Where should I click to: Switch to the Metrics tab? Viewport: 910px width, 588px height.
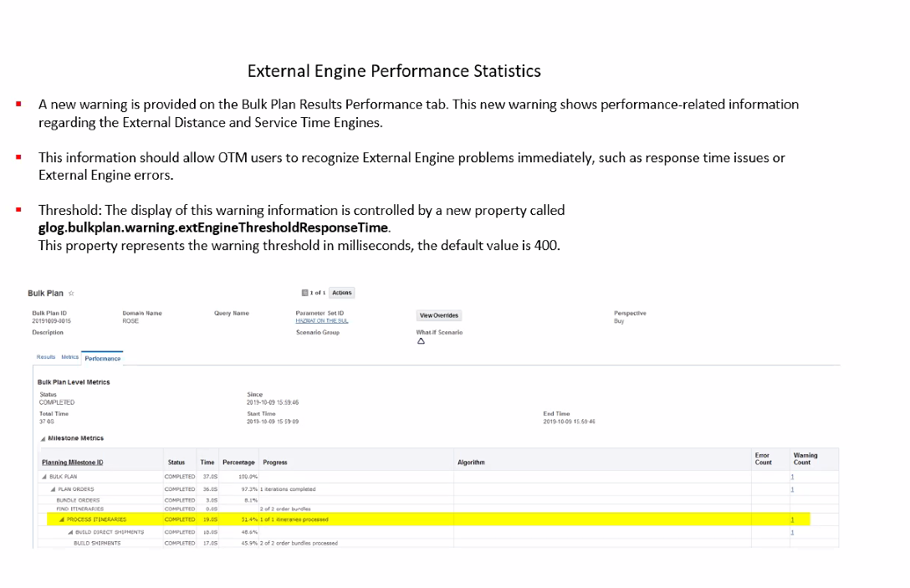pyautogui.click(x=69, y=357)
